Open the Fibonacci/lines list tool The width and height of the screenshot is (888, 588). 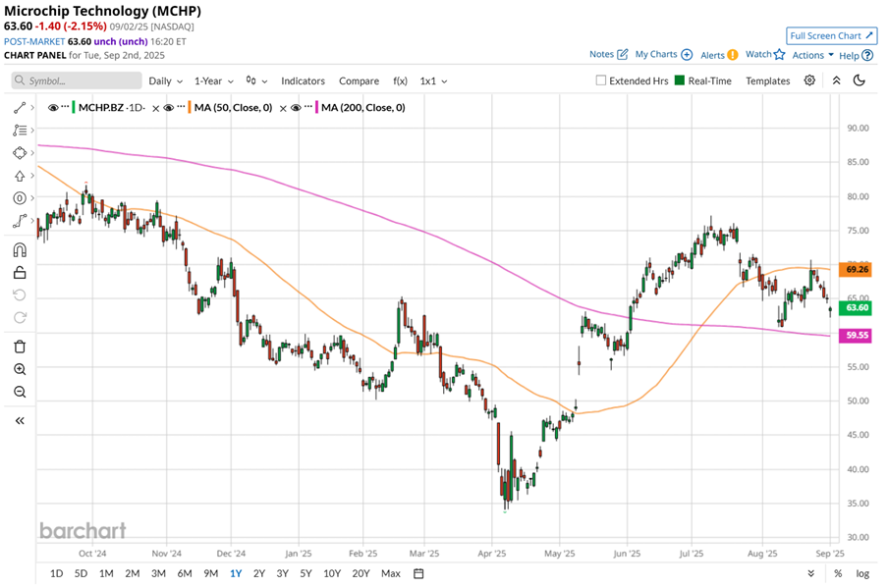click(x=20, y=131)
